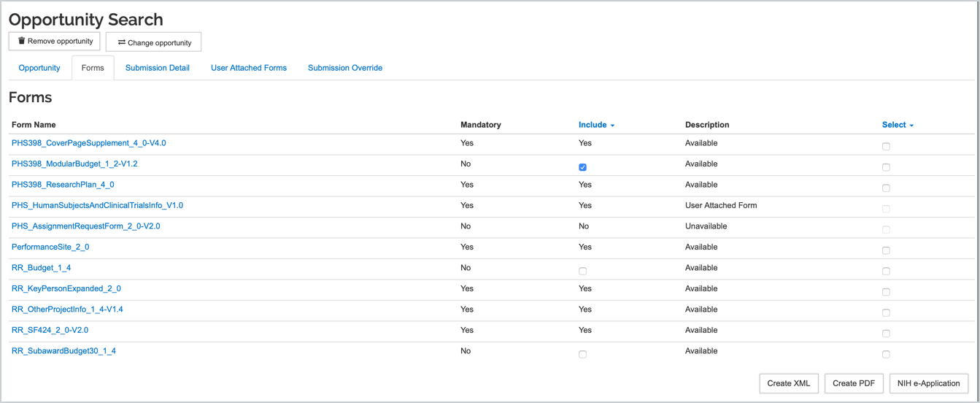Screen dimensions: 980x403
Task: Tick Select checkbox for PHS398_CoverPageSupplement row
Action: (x=886, y=146)
